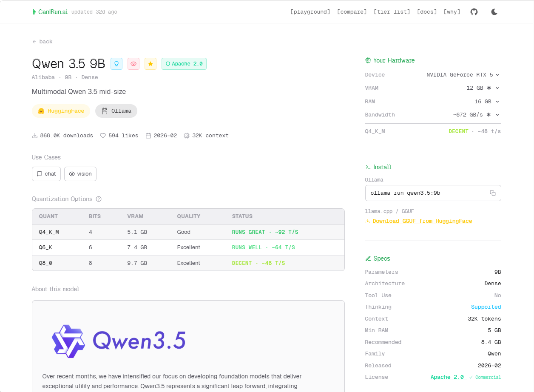This screenshot has height=392, width=534.
Task: Click the Apache 2.0 license link in Specs
Action: pos(448,377)
